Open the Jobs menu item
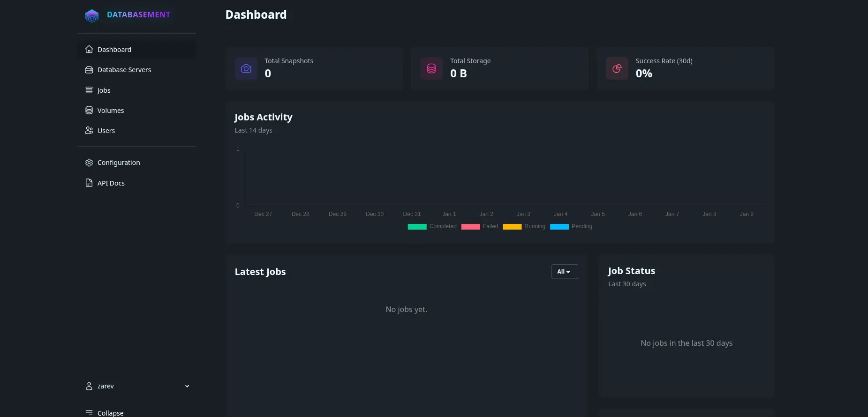 104,90
